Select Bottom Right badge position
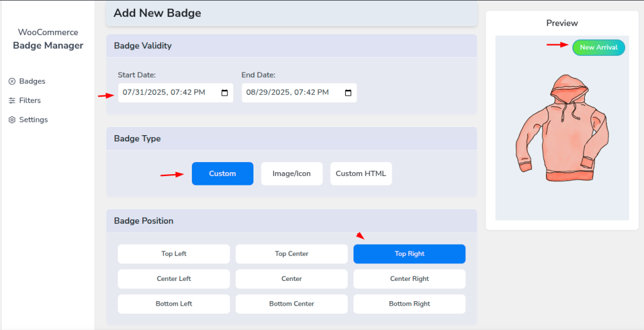The height and width of the screenshot is (330, 644). 409,304
